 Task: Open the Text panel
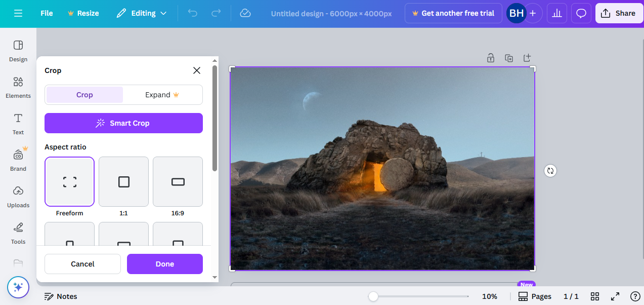[x=18, y=124]
